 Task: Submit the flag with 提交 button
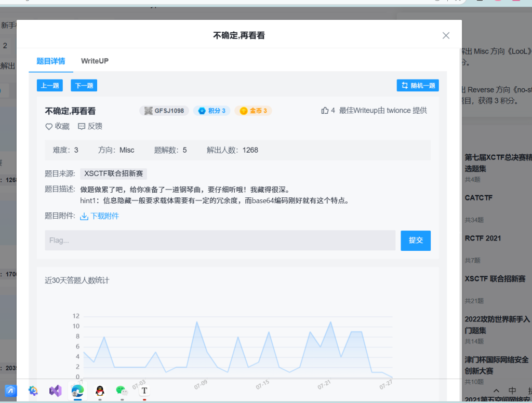tap(416, 240)
